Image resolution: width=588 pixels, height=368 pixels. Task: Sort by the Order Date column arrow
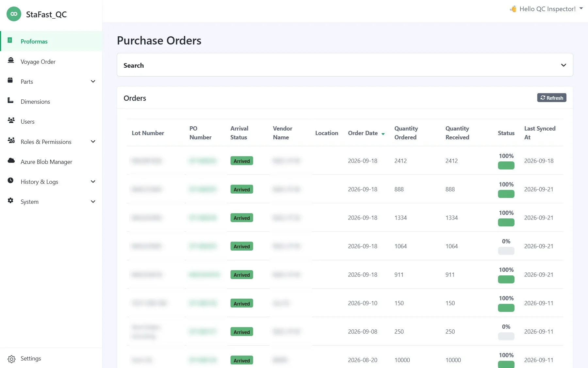coord(383,134)
